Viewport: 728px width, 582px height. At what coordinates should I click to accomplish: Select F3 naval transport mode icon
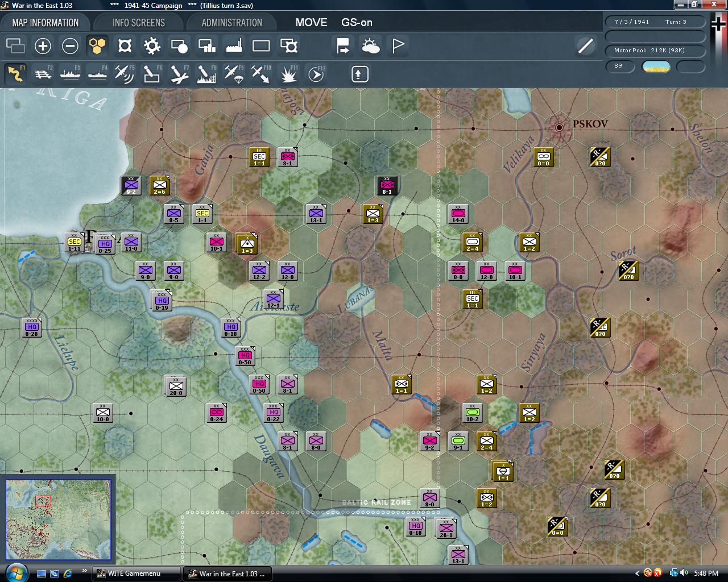(70, 74)
